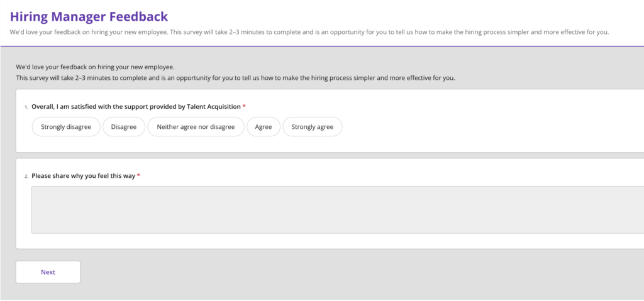Choose the Strongly agree option
The image size is (644, 301).
pos(313,127)
